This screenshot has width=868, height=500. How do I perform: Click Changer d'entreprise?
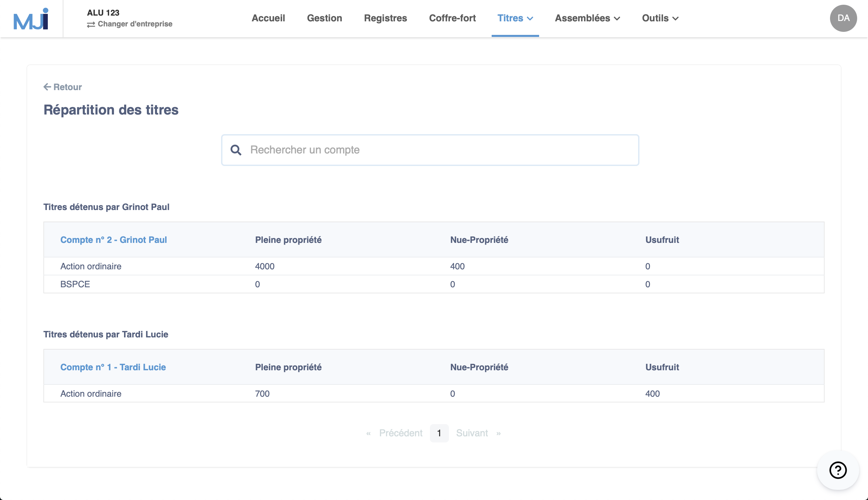coord(135,24)
